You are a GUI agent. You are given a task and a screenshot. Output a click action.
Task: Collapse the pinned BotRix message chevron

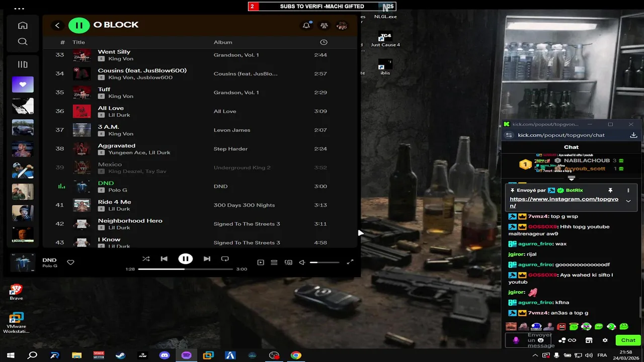[x=628, y=201]
